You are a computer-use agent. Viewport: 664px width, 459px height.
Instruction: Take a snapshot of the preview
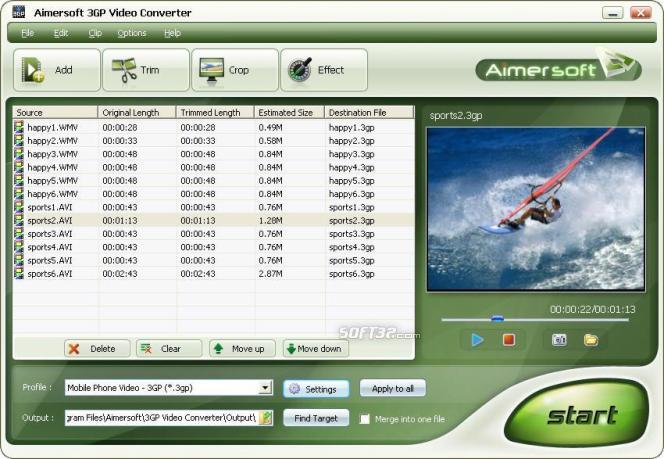coord(559,340)
